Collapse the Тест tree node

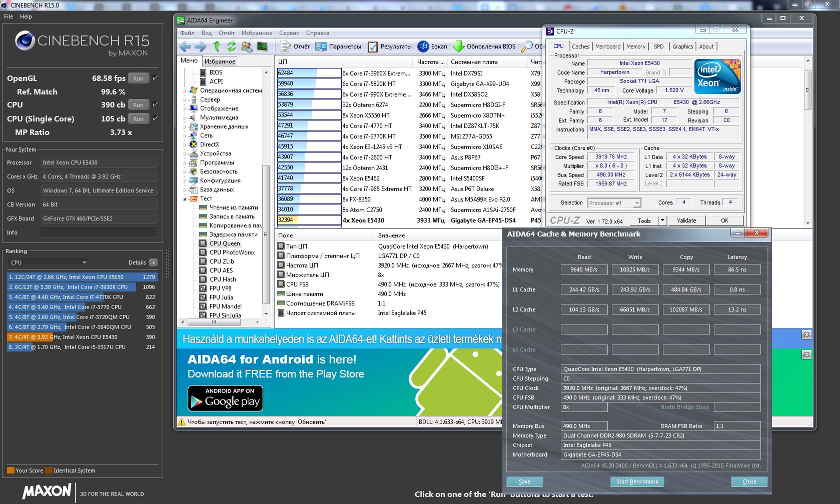coord(185,198)
